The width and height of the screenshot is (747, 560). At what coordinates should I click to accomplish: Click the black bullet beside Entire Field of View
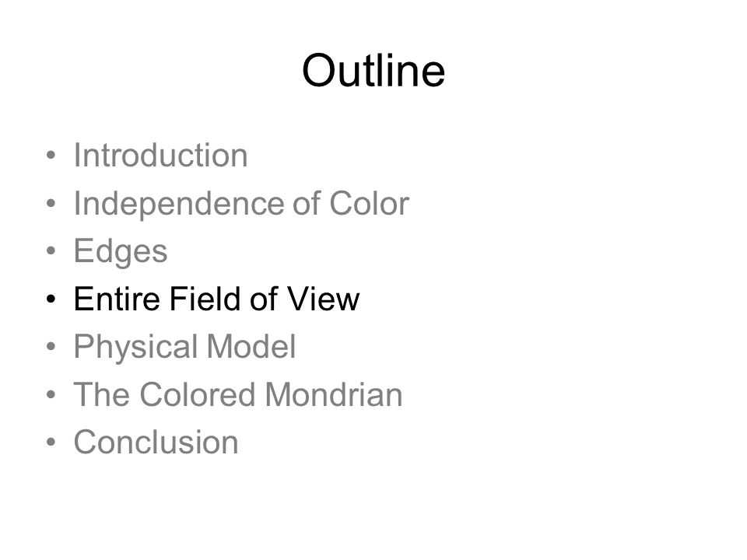pos(51,299)
